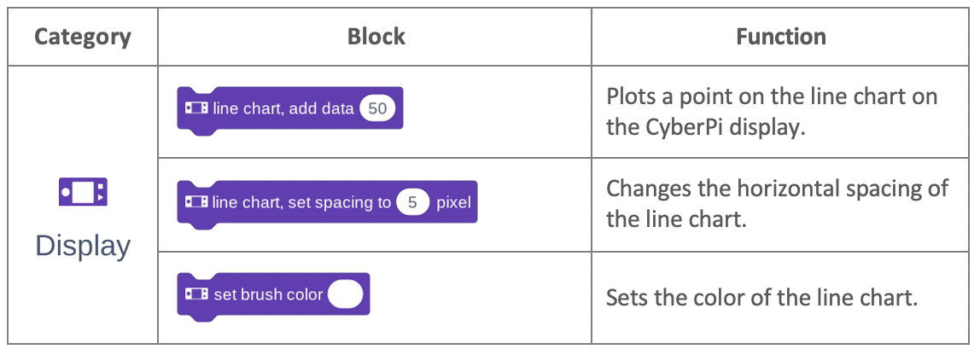Click the spacing value 5 input field
This screenshot has height=355, width=980.
412,202
